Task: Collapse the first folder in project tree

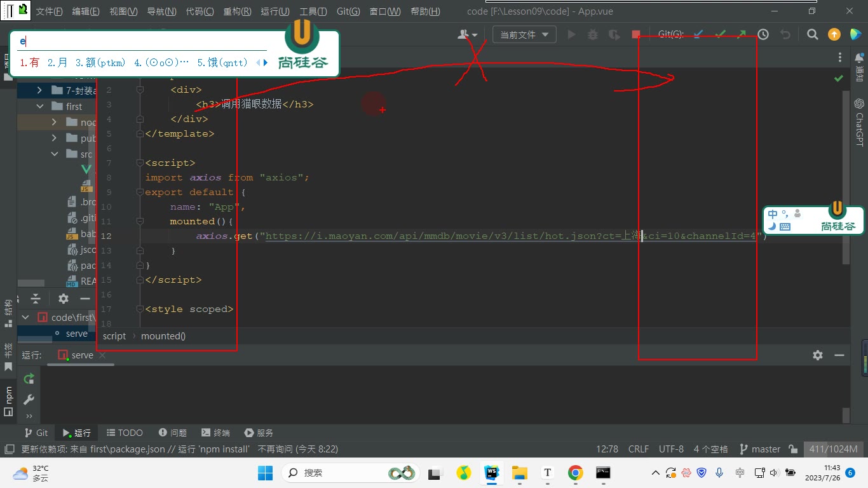Action: [40, 106]
